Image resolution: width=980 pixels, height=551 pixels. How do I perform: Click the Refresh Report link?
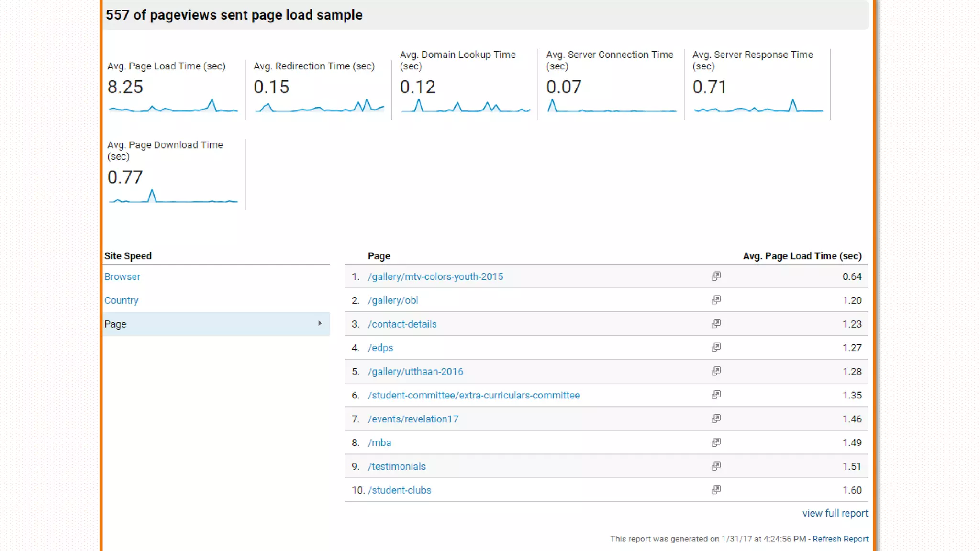pyautogui.click(x=840, y=539)
